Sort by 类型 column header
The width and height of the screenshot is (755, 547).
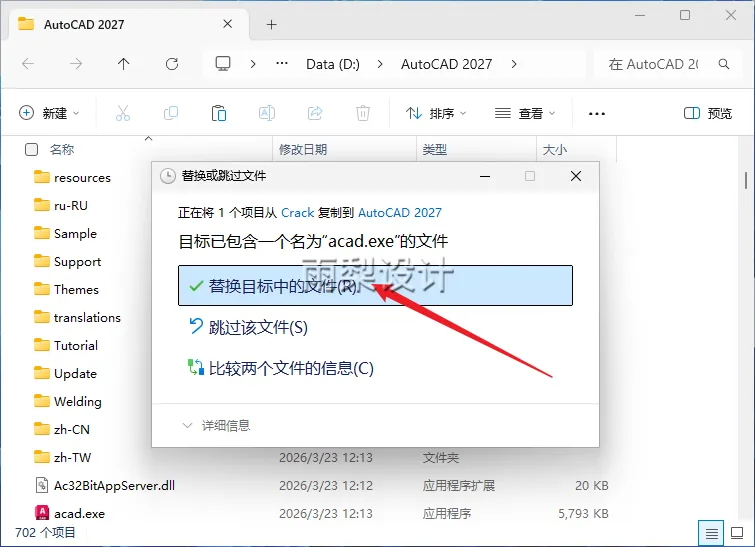435,150
